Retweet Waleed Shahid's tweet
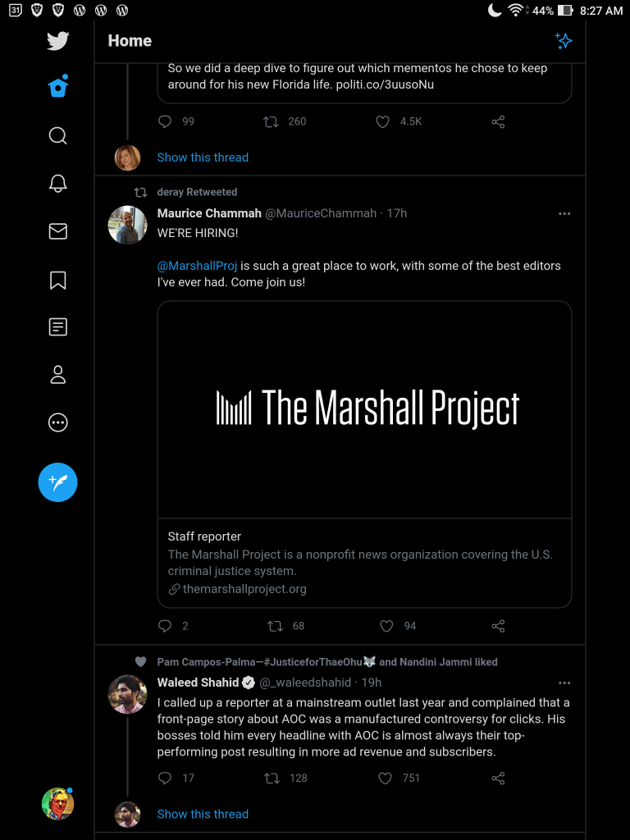The height and width of the screenshot is (840, 630). click(274, 778)
